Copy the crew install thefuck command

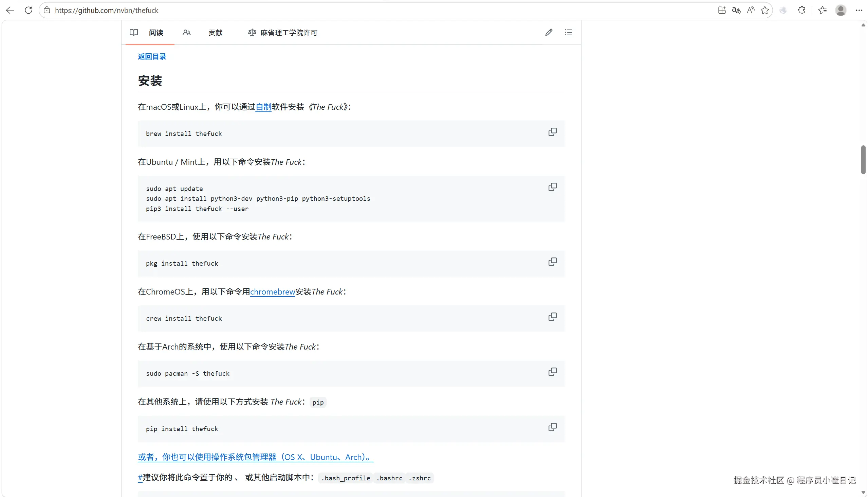[x=552, y=316]
